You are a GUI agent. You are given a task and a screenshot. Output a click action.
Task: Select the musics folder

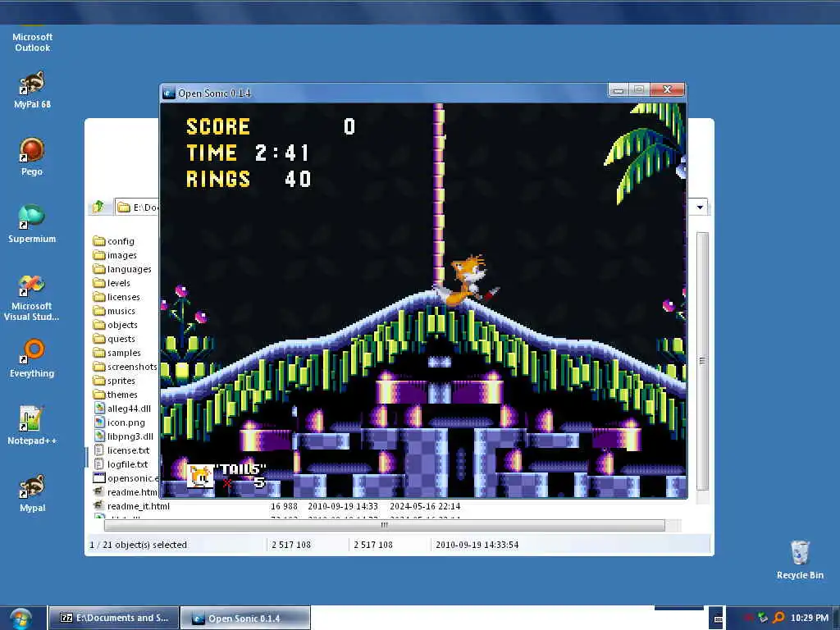[114, 311]
